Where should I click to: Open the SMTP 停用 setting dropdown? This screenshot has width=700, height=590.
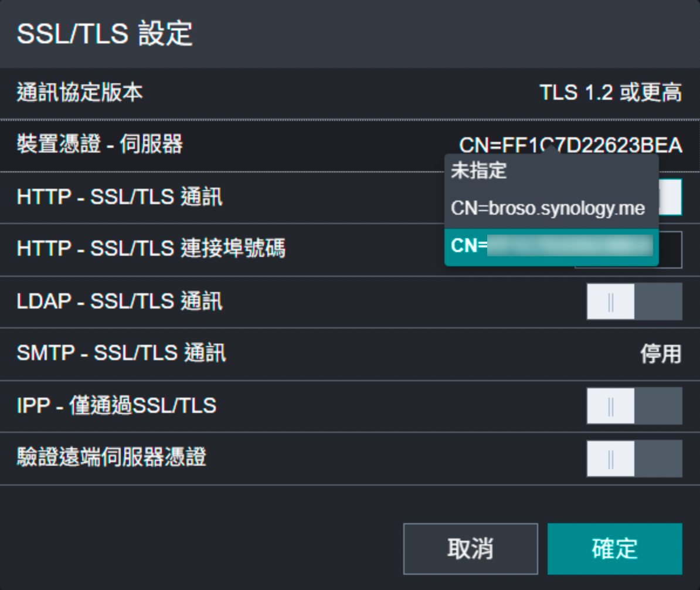[660, 354]
